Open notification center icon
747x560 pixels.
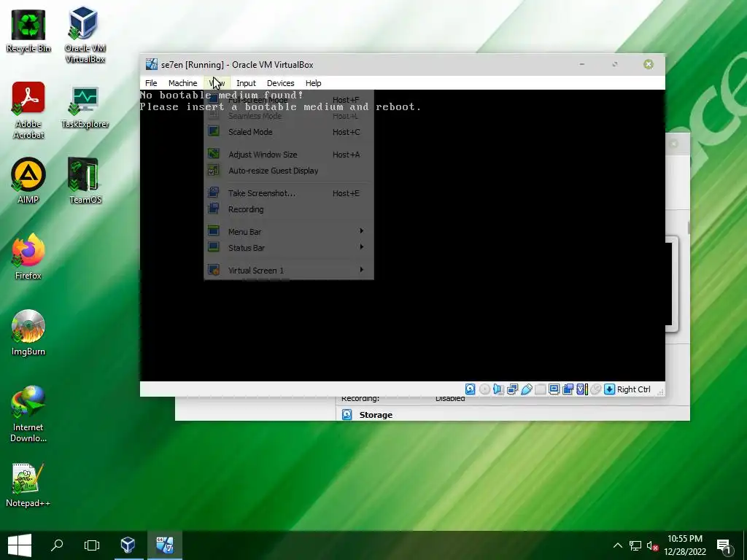point(724,546)
